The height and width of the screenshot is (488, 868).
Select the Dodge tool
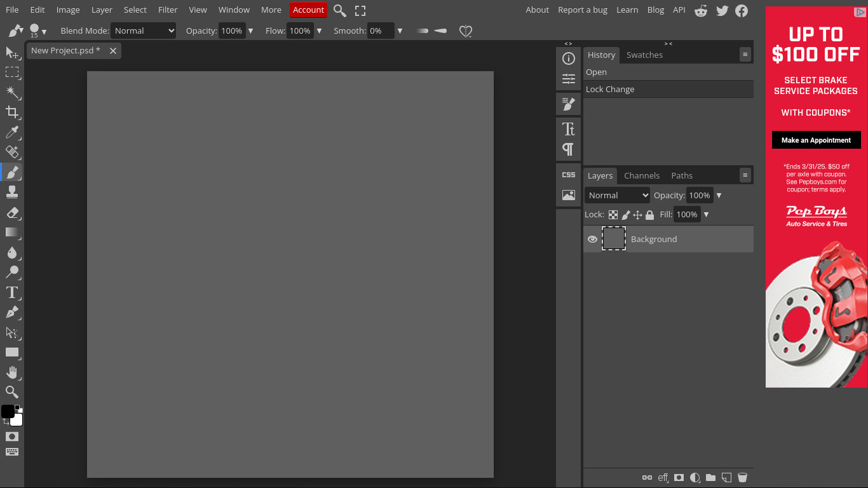point(12,272)
